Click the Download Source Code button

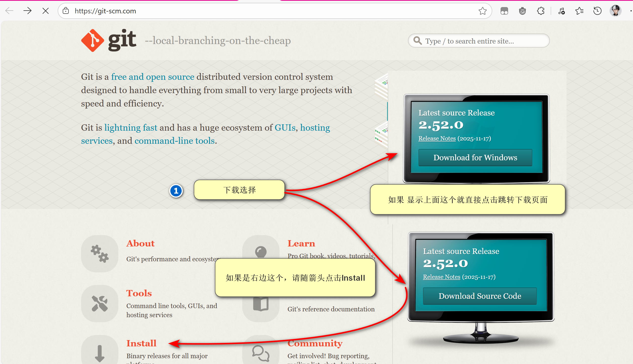point(479,296)
